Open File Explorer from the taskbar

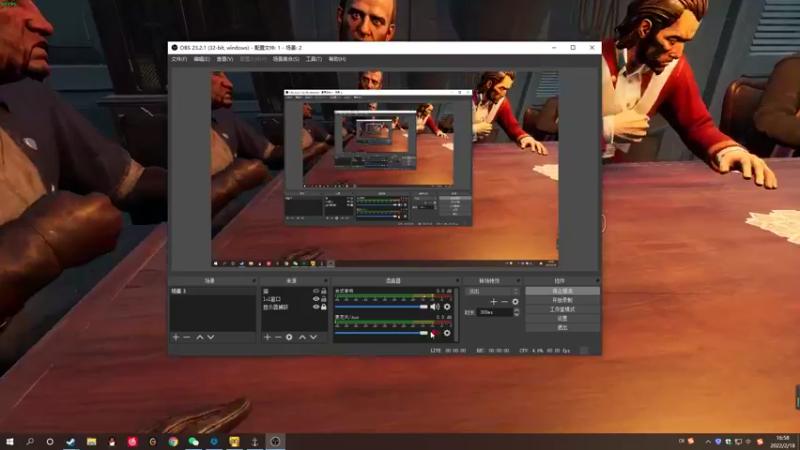pos(91,442)
